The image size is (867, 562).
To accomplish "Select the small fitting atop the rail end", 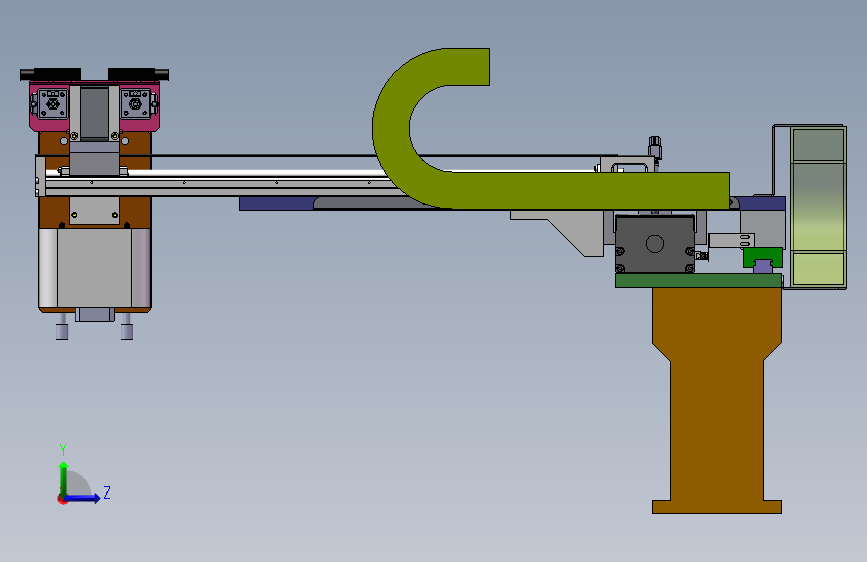I will (x=655, y=147).
